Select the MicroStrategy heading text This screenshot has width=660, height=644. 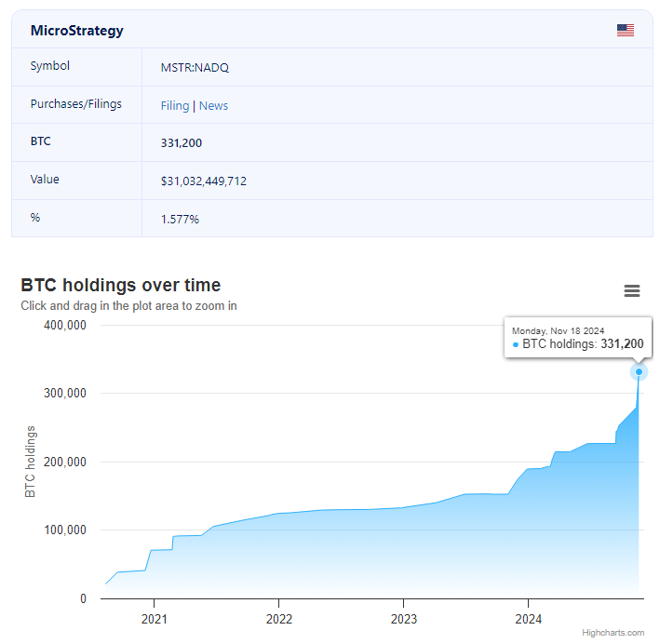[77, 31]
